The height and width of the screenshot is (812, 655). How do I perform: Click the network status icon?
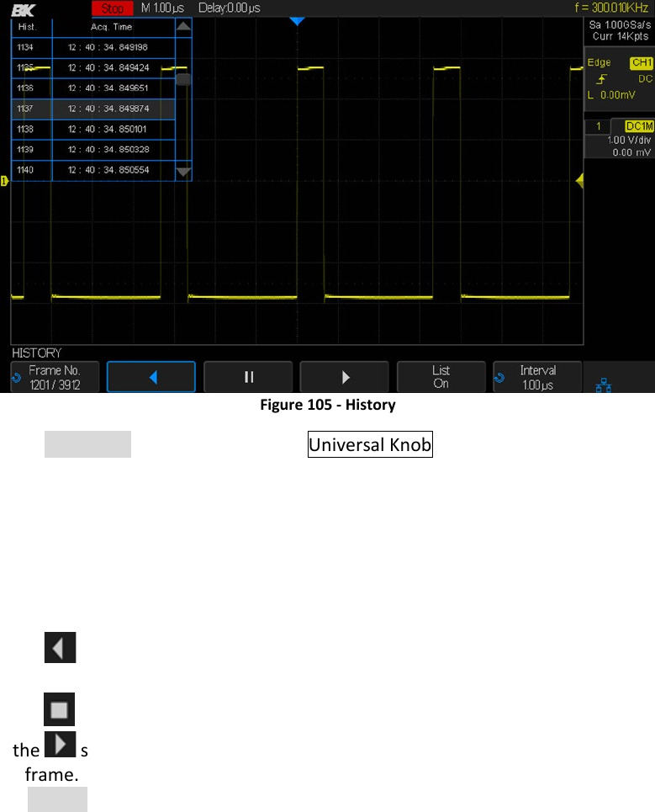click(x=604, y=384)
